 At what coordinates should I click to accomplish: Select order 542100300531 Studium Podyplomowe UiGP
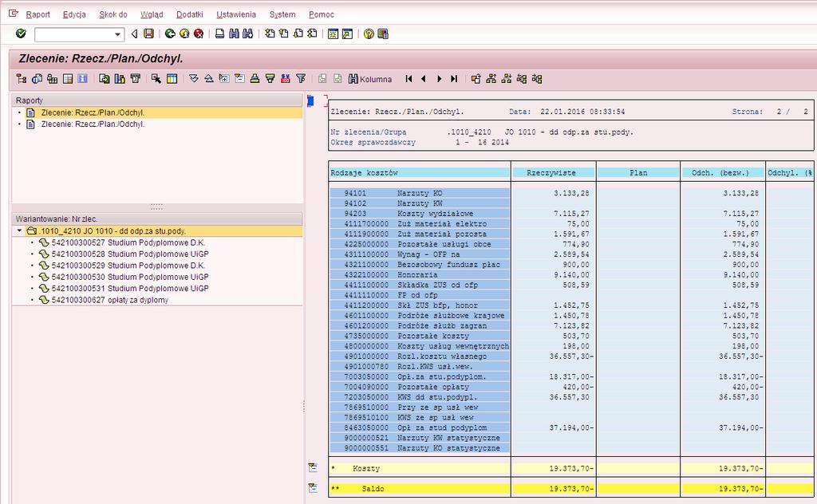pos(130,289)
